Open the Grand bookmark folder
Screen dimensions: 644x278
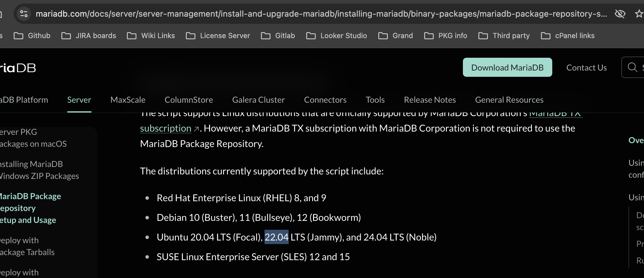[x=396, y=36]
